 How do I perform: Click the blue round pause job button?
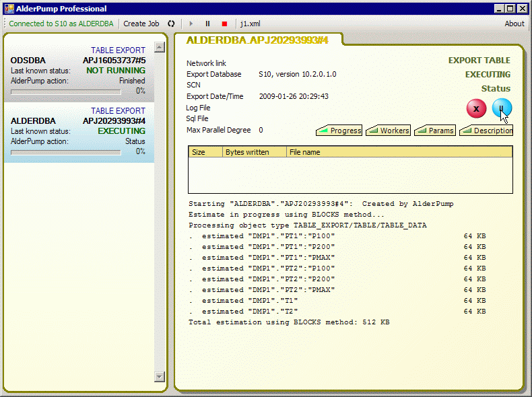502,108
